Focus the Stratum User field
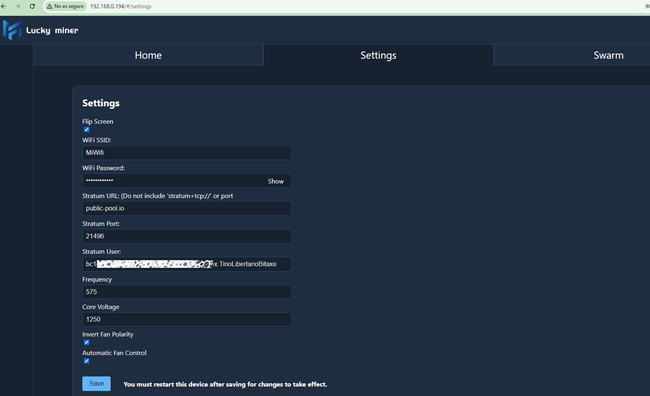The width and height of the screenshot is (650, 396). click(187, 264)
